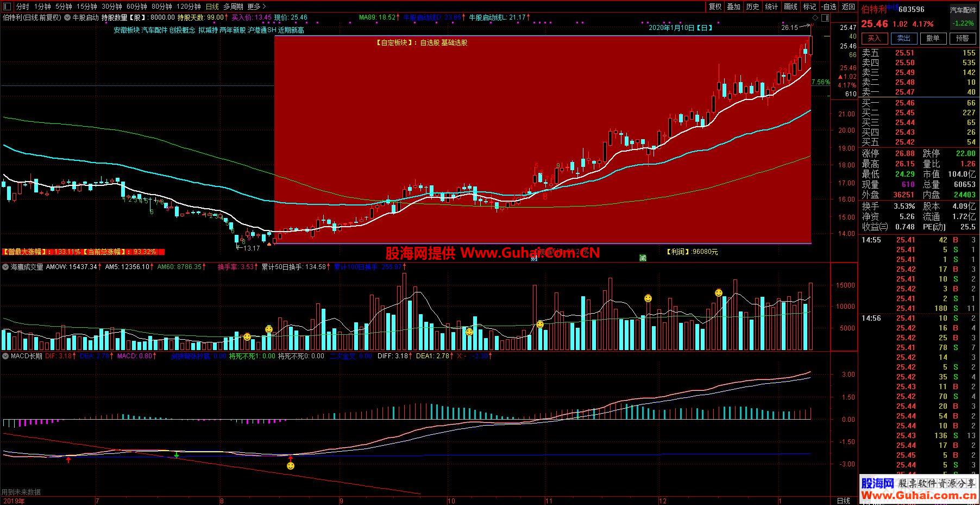Activate the 画线 drawing tool
The height and width of the screenshot is (505, 980).
pyautogui.click(x=790, y=7)
